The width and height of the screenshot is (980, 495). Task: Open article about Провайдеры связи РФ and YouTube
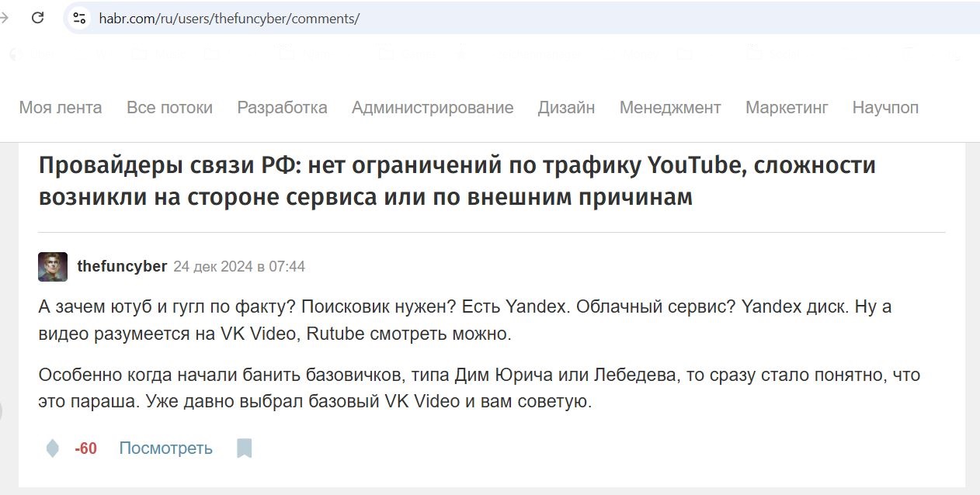coord(457,181)
